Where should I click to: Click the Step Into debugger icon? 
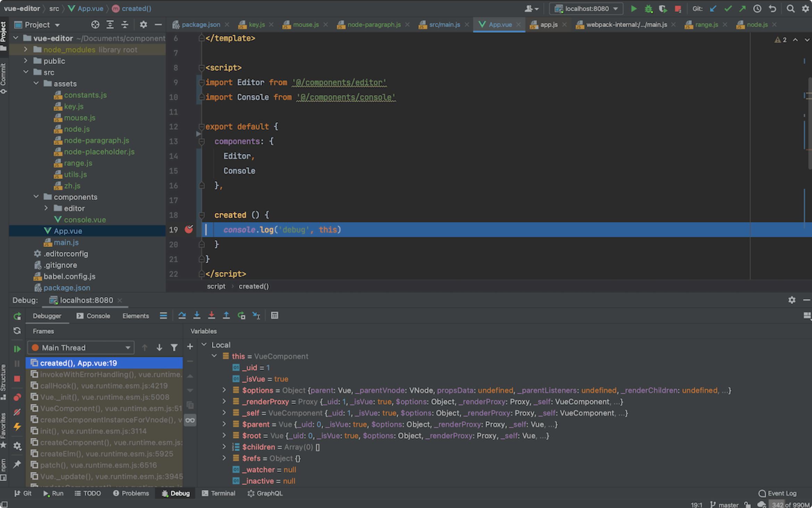197,315
